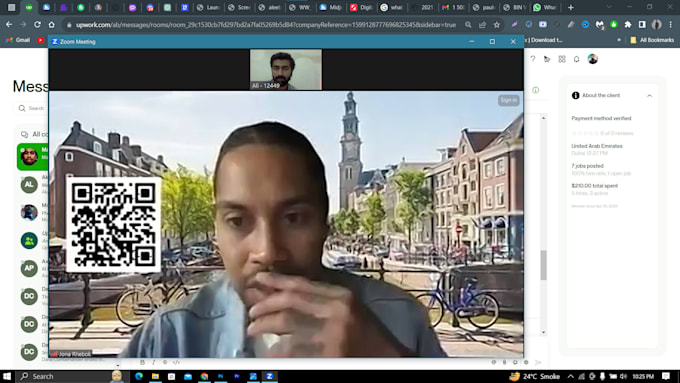680x383 pixels.
Task: Bookmark this page with star icon
Action: click(x=497, y=25)
